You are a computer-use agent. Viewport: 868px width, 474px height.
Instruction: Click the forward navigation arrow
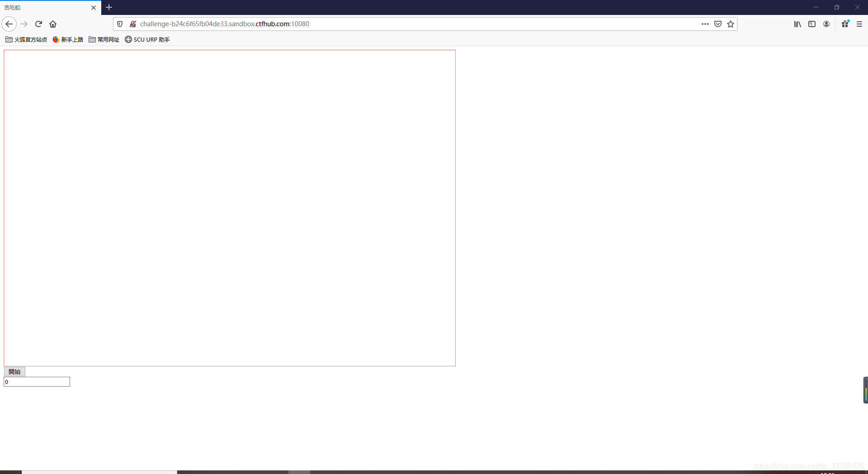tap(24, 24)
